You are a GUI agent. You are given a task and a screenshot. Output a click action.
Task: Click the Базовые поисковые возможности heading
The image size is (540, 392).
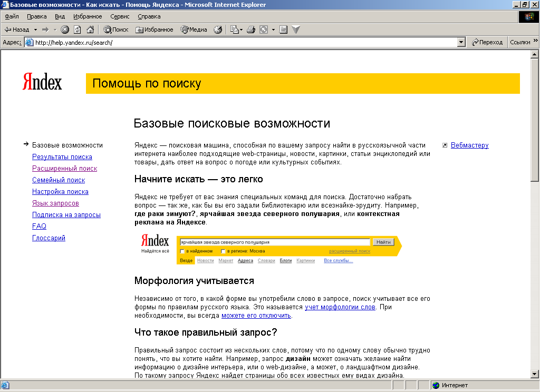coord(232,123)
